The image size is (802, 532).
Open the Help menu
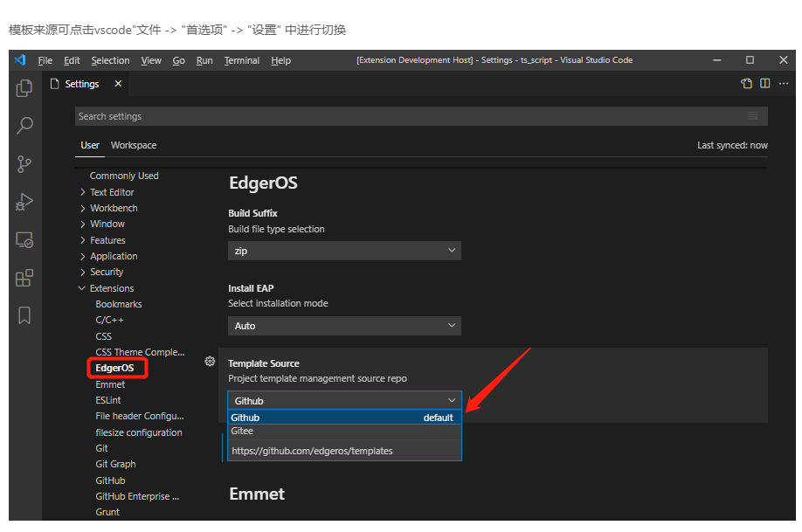(280, 60)
